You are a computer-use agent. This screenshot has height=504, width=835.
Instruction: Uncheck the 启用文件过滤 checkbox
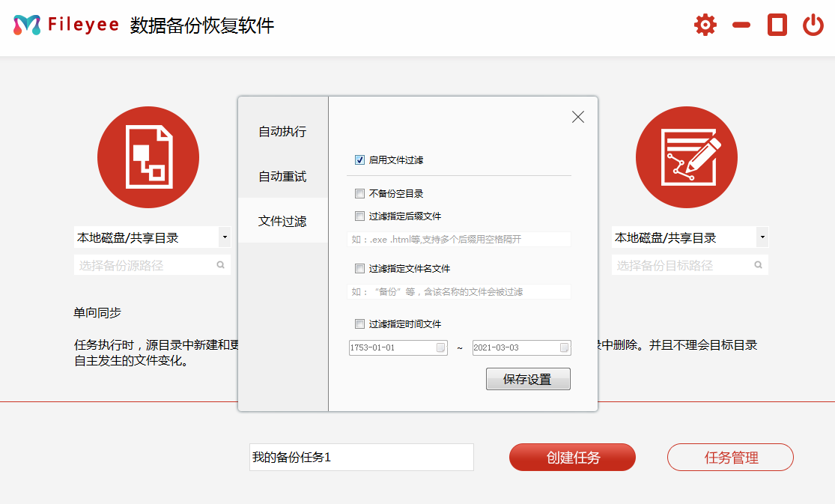click(x=359, y=160)
